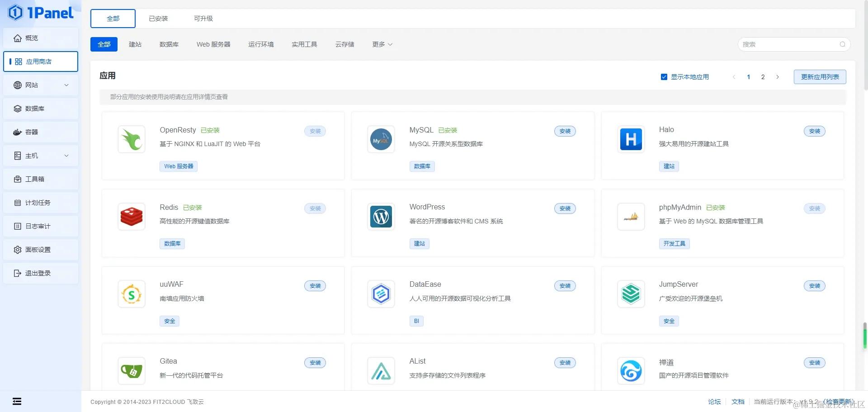The image size is (868, 412).
Task: Open the JumpServer app icon
Action: click(631, 294)
